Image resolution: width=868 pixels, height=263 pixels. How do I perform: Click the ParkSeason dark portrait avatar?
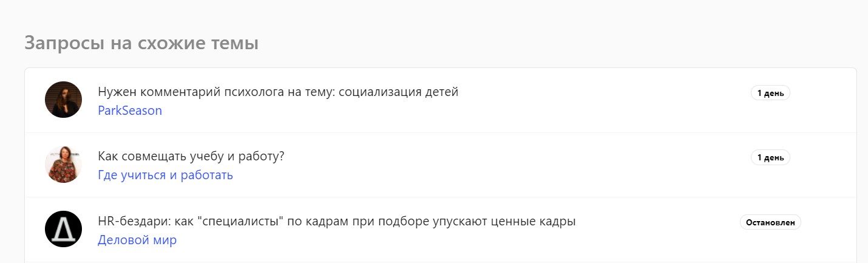pyautogui.click(x=63, y=100)
